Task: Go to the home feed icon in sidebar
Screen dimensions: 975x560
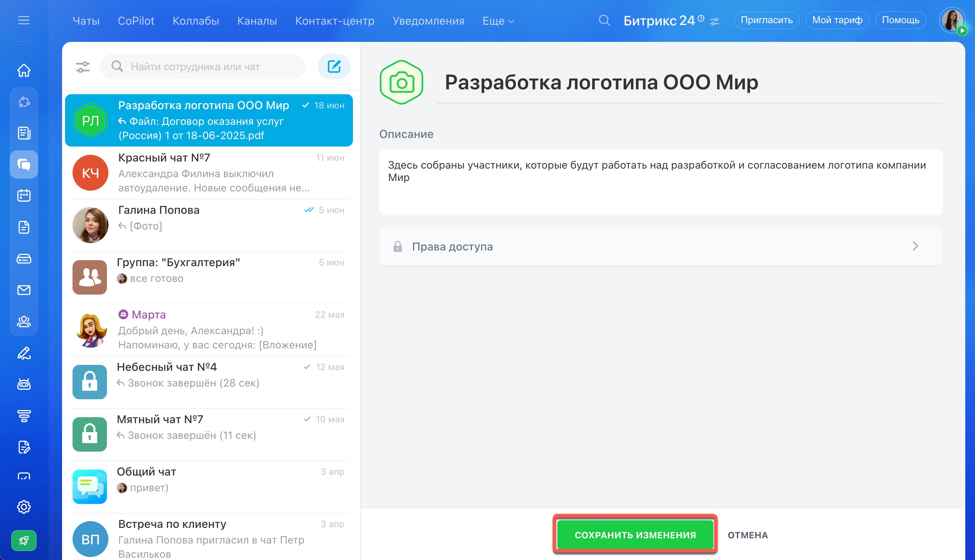Action: tap(24, 70)
